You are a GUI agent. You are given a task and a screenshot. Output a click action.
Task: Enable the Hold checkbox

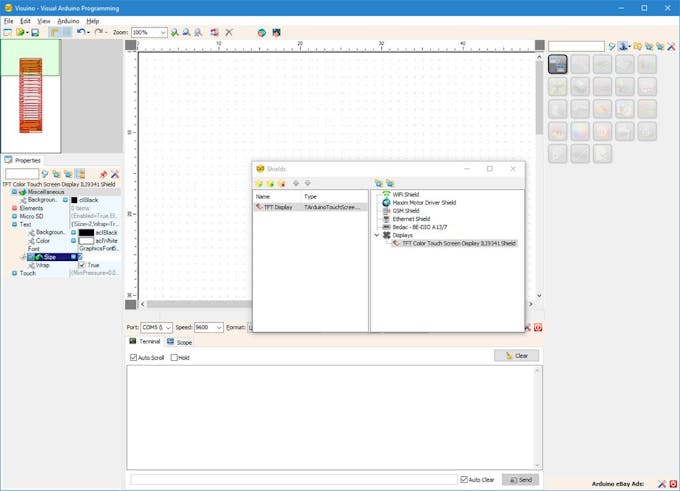pyautogui.click(x=174, y=357)
